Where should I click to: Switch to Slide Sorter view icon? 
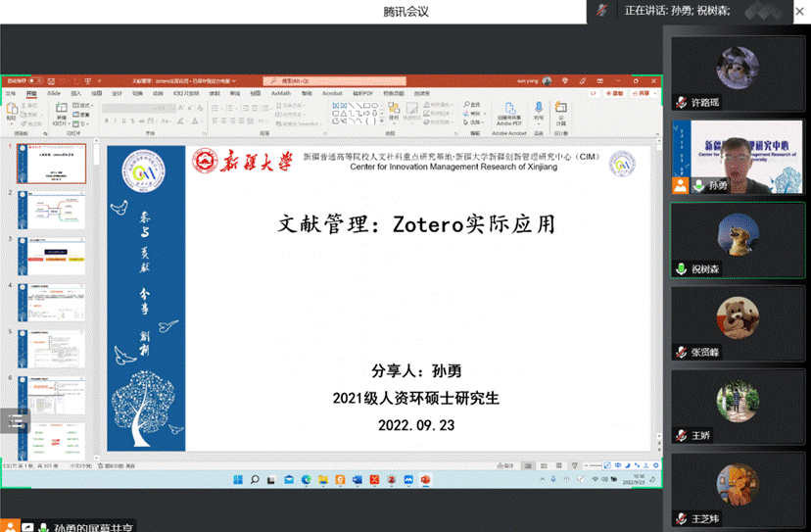click(x=544, y=465)
